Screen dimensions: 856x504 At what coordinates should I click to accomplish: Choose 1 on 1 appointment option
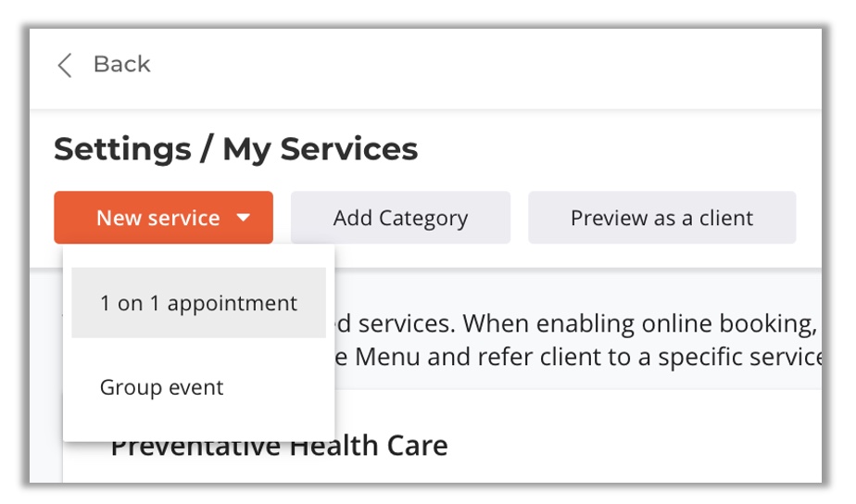pos(198,303)
